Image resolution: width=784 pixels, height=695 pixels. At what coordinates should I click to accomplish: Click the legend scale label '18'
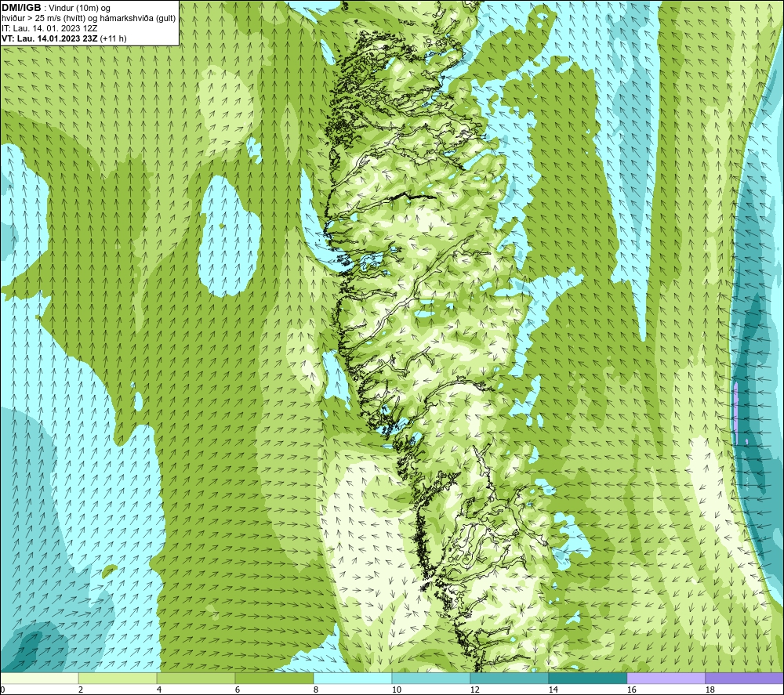pos(710,690)
